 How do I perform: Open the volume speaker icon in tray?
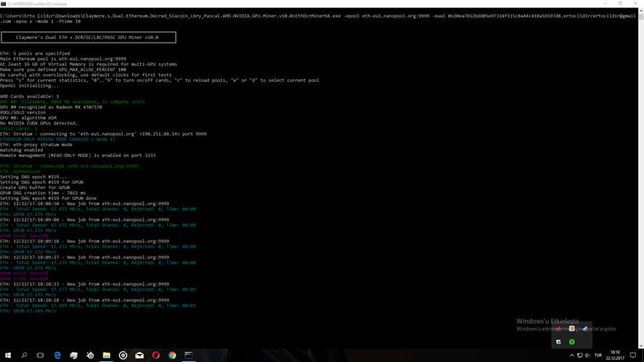(588, 355)
